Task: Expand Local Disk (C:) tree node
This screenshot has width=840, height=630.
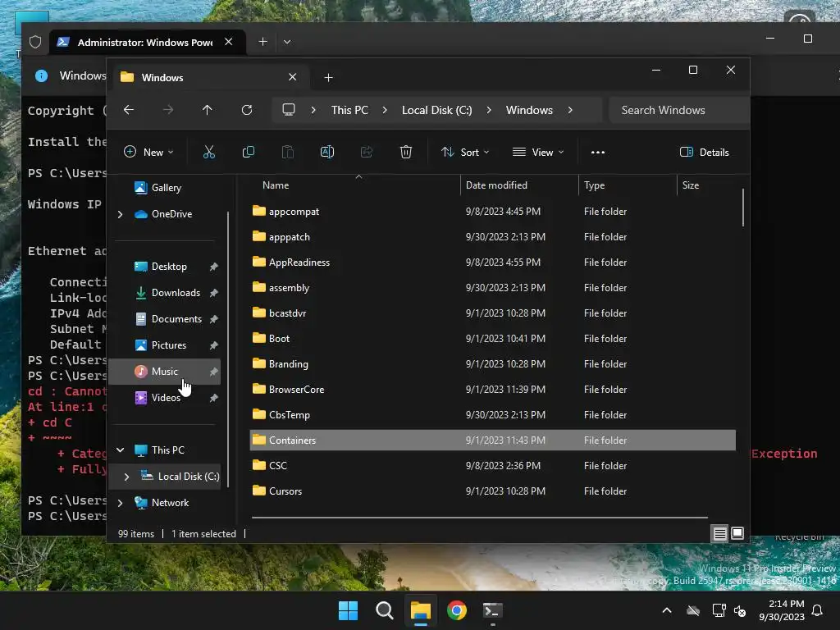Action: click(126, 477)
